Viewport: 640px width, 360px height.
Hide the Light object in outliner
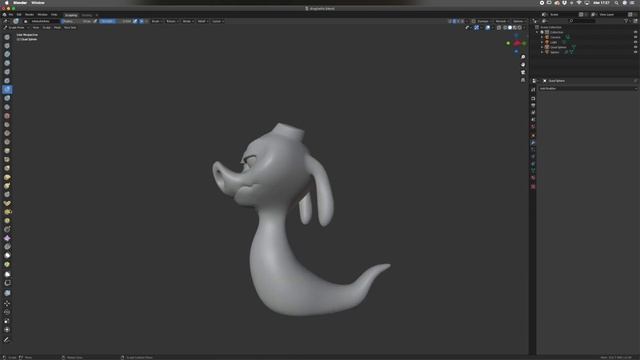tap(636, 42)
